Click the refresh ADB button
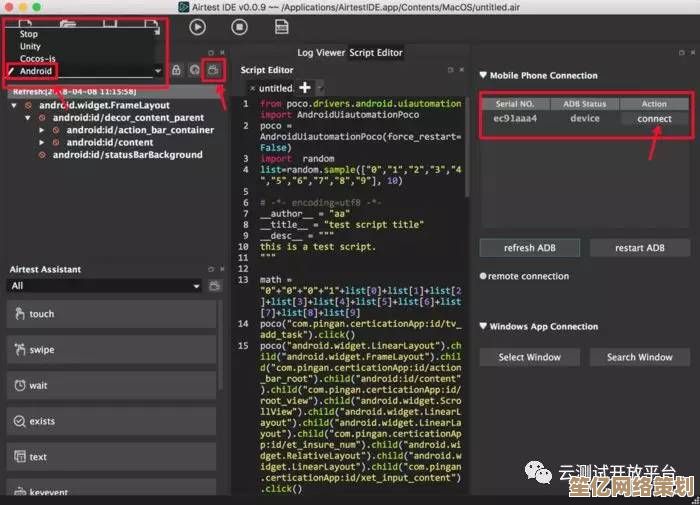The width and height of the screenshot is (700, 505). point(529,248)
